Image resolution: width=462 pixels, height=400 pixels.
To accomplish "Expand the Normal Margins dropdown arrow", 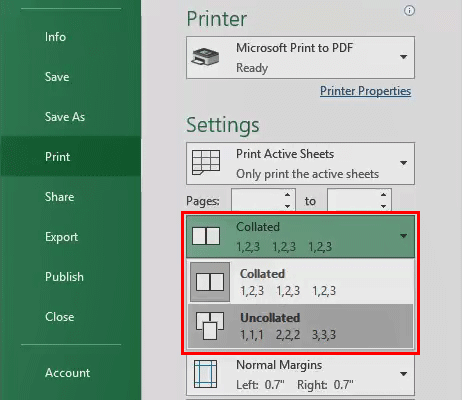I will click(x=403, y=374).
